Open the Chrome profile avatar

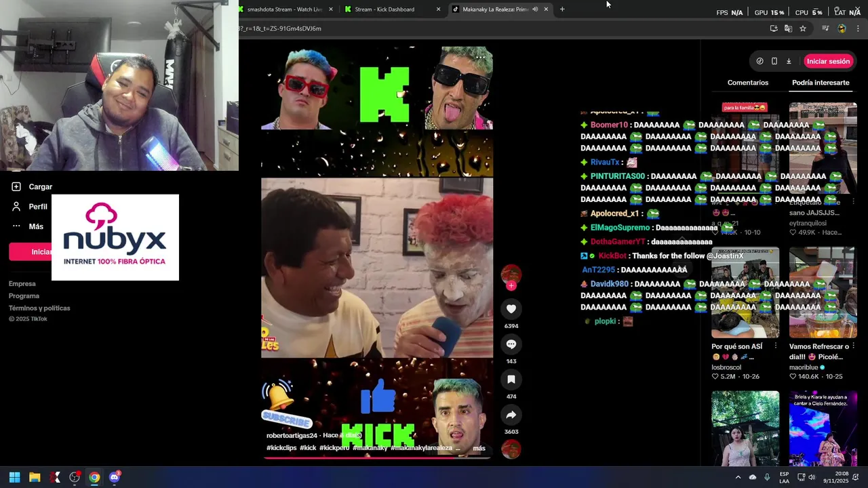tap(842, 28)
